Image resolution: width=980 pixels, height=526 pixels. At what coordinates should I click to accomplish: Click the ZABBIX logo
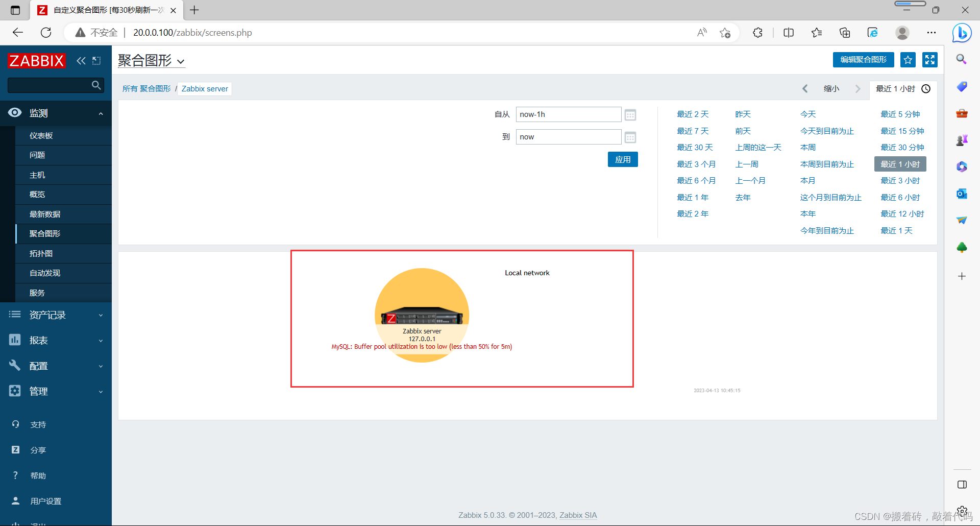click(x=37, y=61)
